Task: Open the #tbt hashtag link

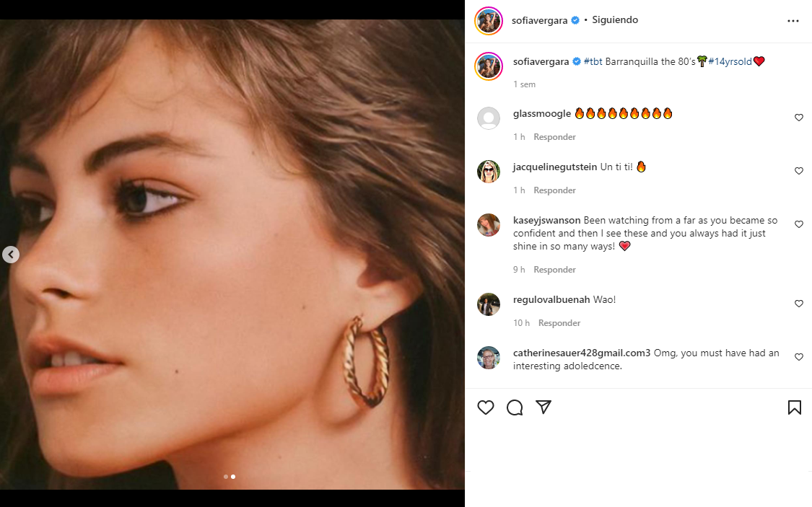Action: pos(593,62)
